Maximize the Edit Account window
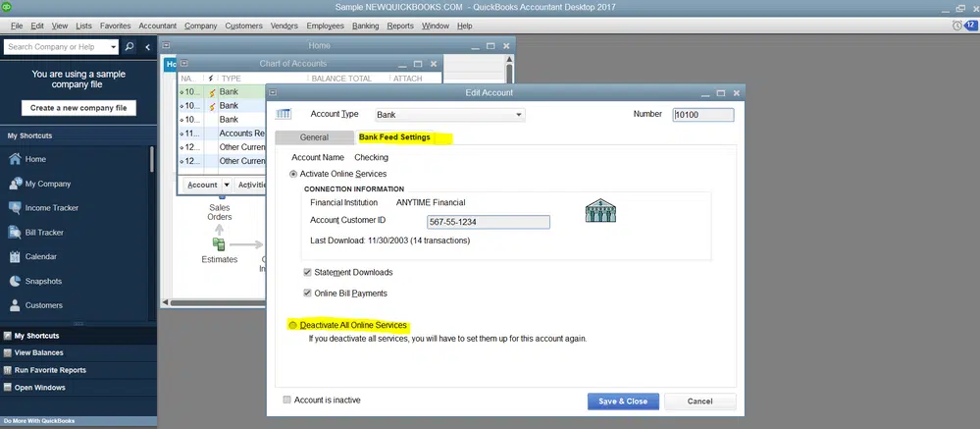The image size is (980, 429). coord(721,92)
